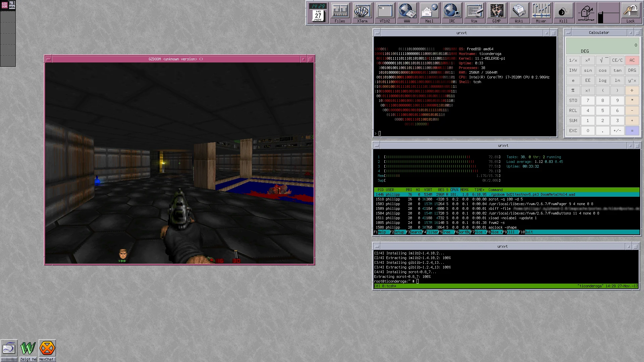
Task: Select the gzdoom process row in htop
Action: 506,194
